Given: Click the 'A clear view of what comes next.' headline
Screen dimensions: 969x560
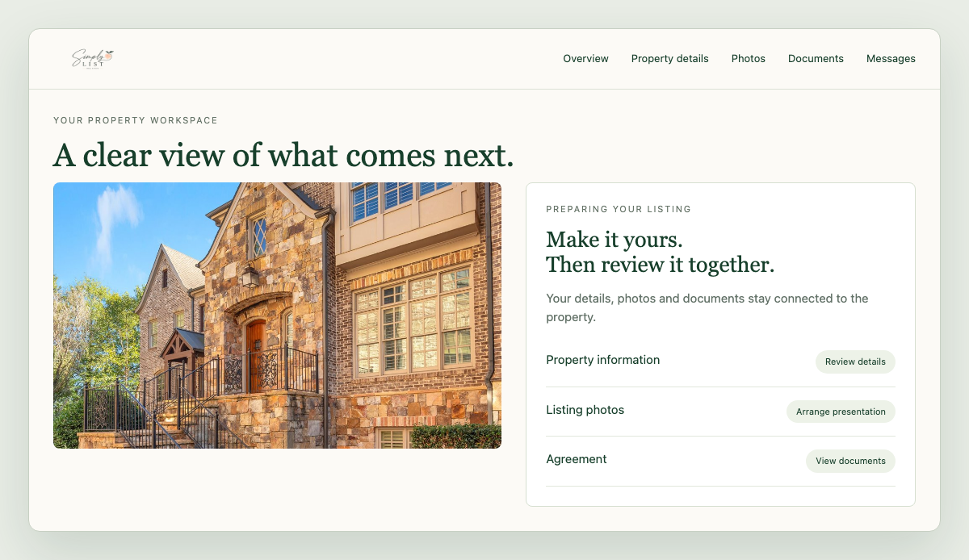Looking at the screenshot, I should pos(283,155).
